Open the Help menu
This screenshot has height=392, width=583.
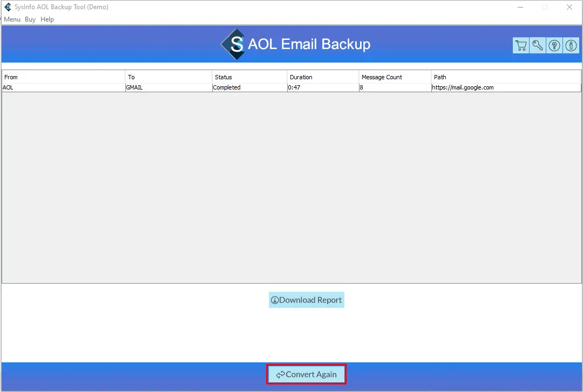[48, 19]
